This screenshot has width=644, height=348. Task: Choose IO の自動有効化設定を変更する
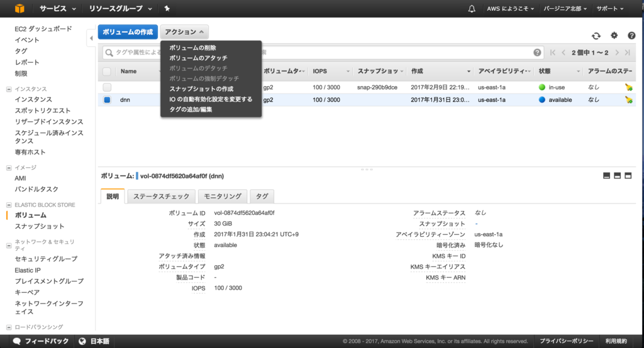(211, 99)
